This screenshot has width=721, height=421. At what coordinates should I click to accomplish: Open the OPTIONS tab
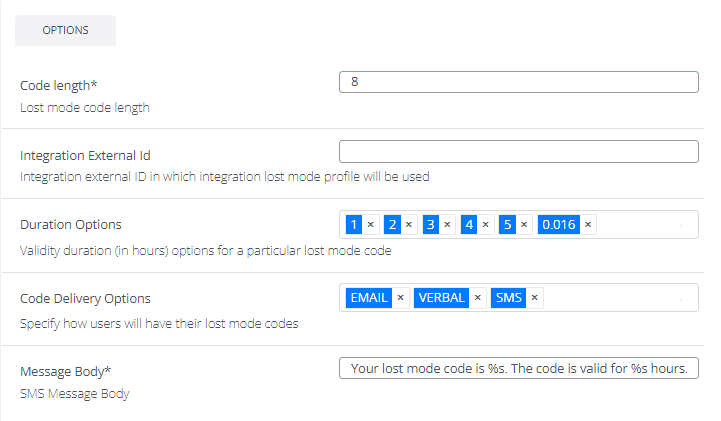(65, 30)
